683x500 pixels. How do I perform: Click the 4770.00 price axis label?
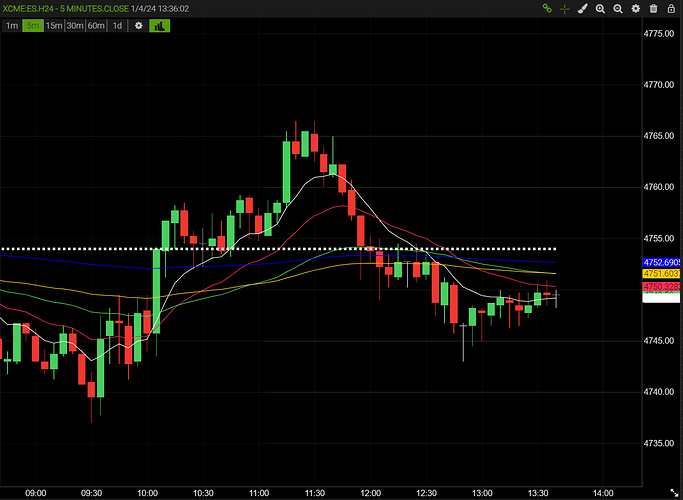pyautogui.click(x=659, y=85)
